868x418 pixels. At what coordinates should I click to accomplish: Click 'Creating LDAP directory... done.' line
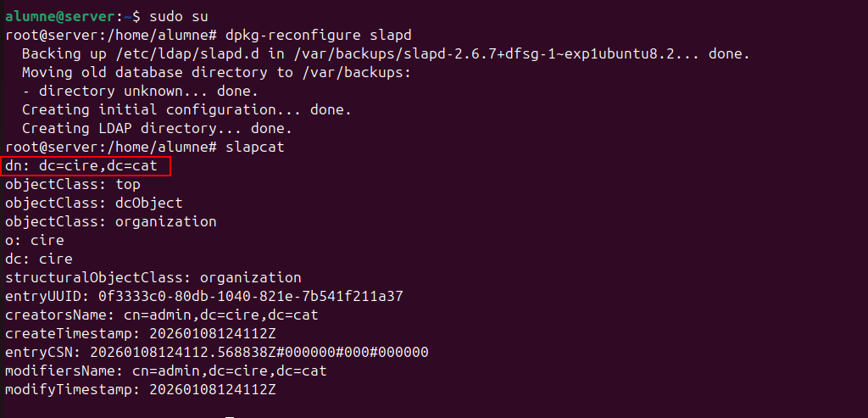(157, 128)
